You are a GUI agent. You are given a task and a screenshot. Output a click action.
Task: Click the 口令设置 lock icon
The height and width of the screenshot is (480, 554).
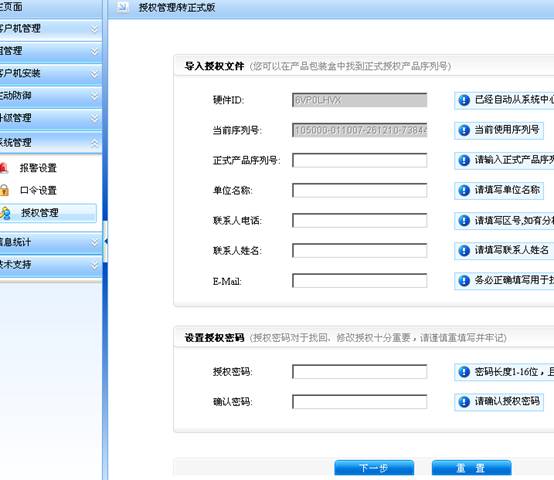(x=4, y=190)
